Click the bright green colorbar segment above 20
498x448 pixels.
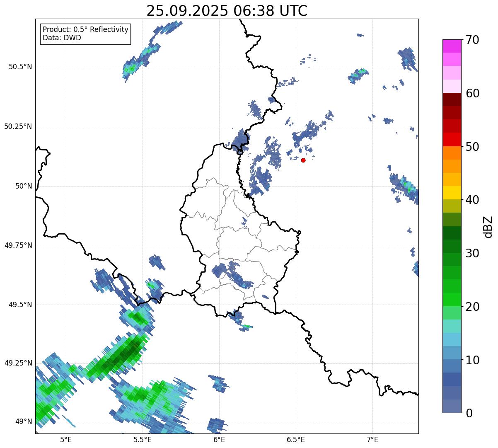click(452, 300)
